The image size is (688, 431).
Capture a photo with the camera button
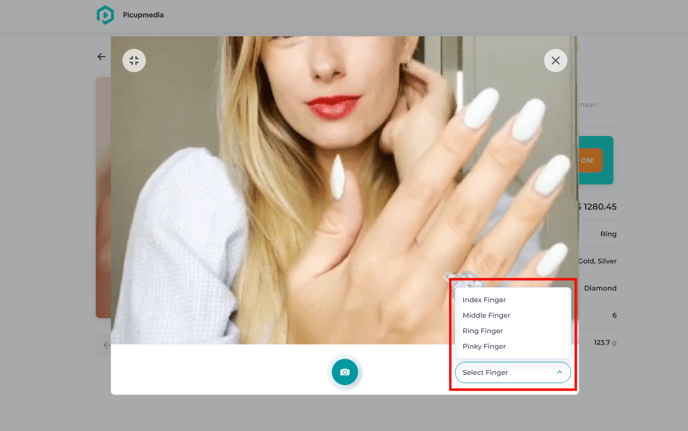coord(345,372)
